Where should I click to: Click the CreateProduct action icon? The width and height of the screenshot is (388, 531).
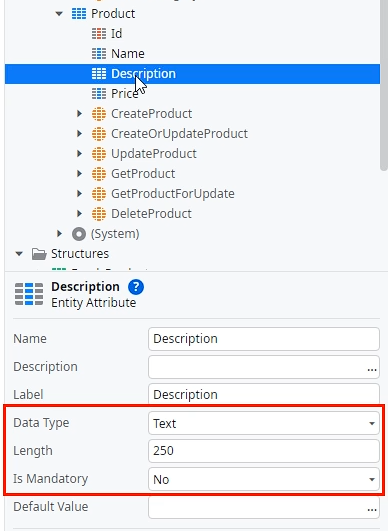click(x=99, y=114)
